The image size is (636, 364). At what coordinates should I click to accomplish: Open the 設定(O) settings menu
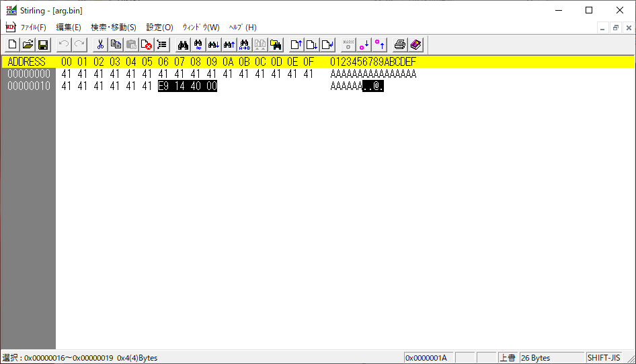(159, 28)
